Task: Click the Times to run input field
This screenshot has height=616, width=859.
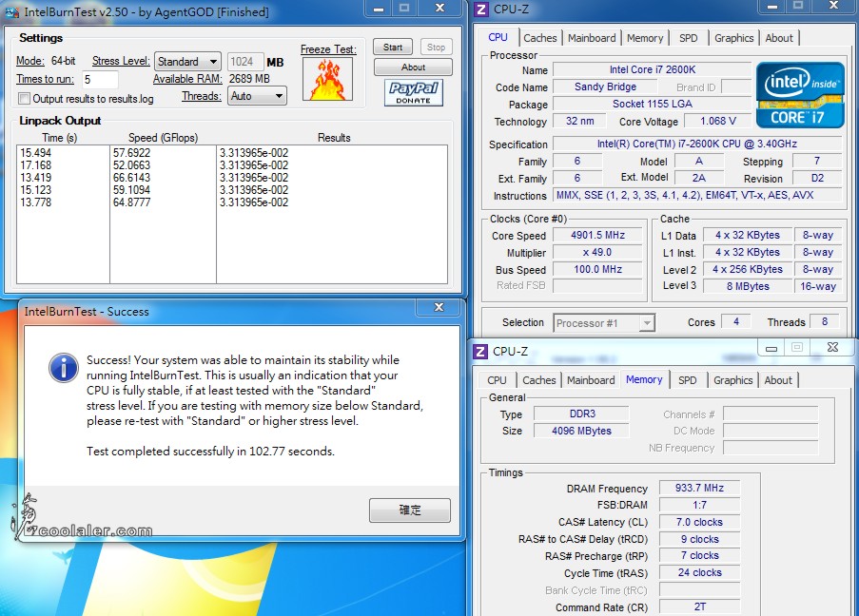Action: coord(100,80)
